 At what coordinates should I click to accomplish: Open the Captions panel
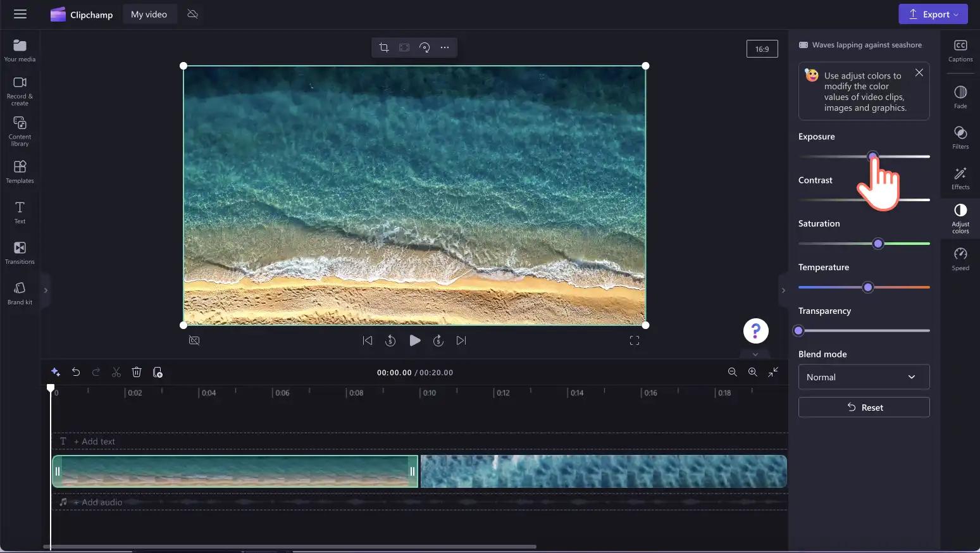tap(960, 50)
